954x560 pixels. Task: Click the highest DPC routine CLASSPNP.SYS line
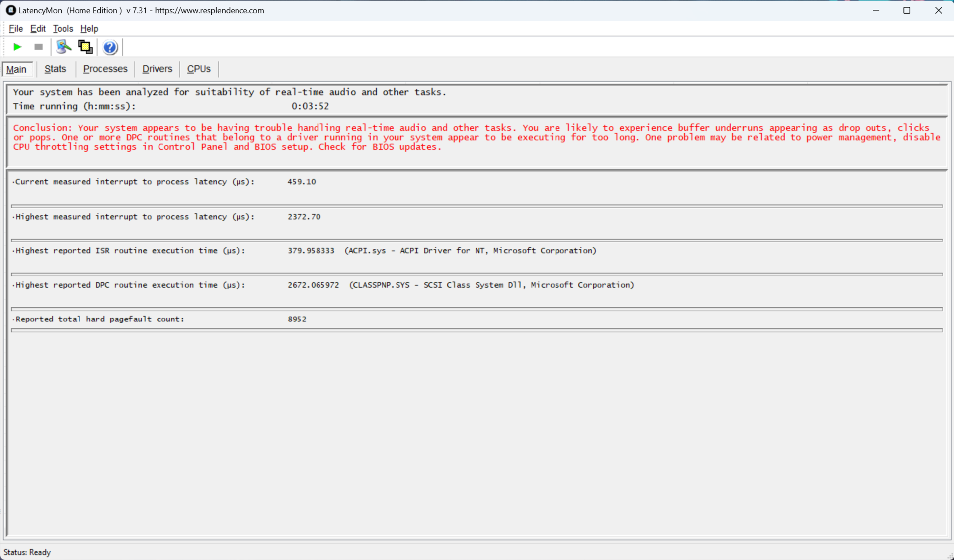click(x=491, y=285)
